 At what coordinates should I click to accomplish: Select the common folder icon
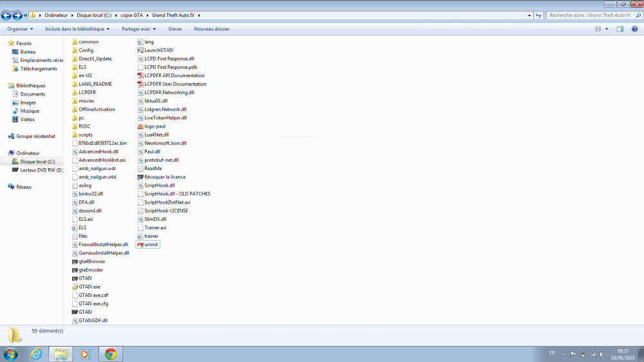click(74, 42)
